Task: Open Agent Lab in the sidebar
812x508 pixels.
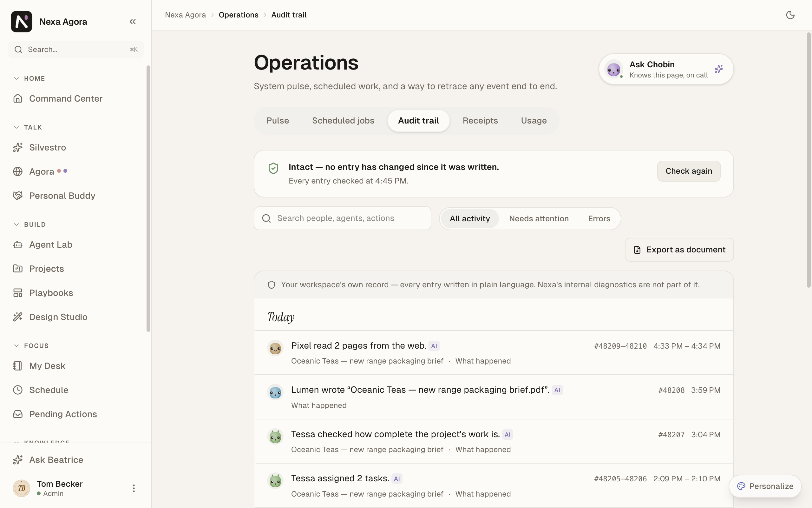Action: pyautogui.click(x=75, y=244)
